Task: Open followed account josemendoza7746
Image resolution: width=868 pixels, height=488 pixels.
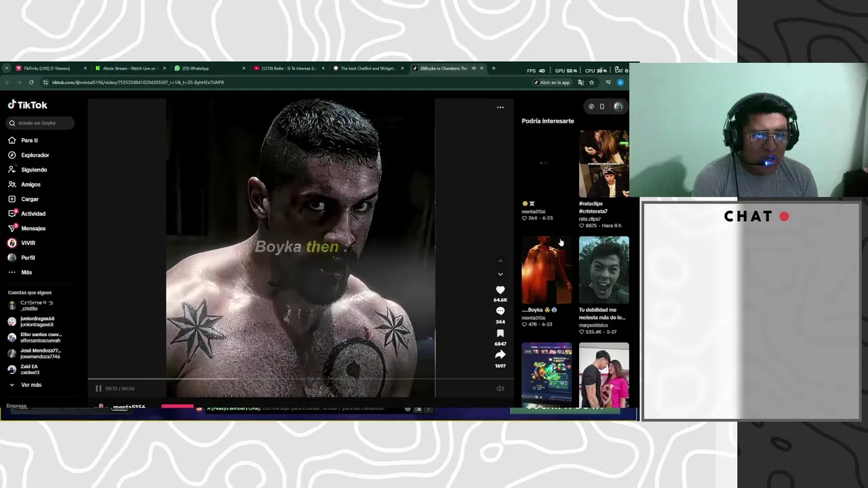Action: (x=34, y=354)
